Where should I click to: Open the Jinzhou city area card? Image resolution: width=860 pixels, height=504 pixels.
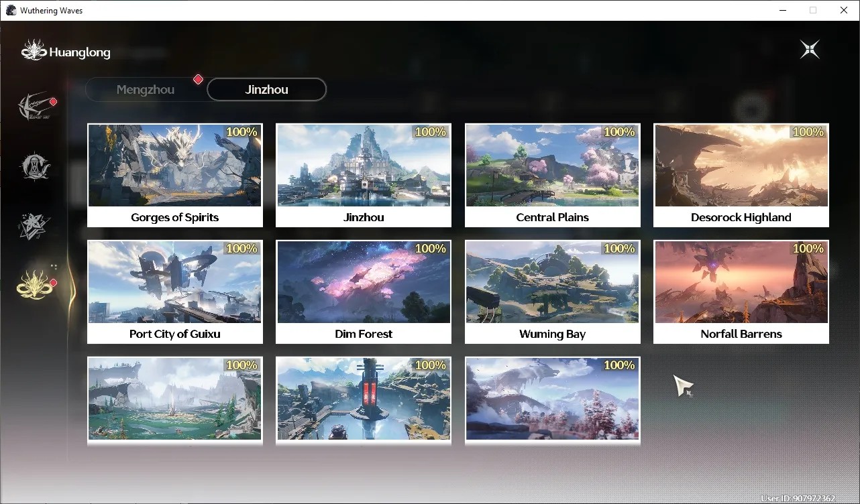(x=364, y=176)
